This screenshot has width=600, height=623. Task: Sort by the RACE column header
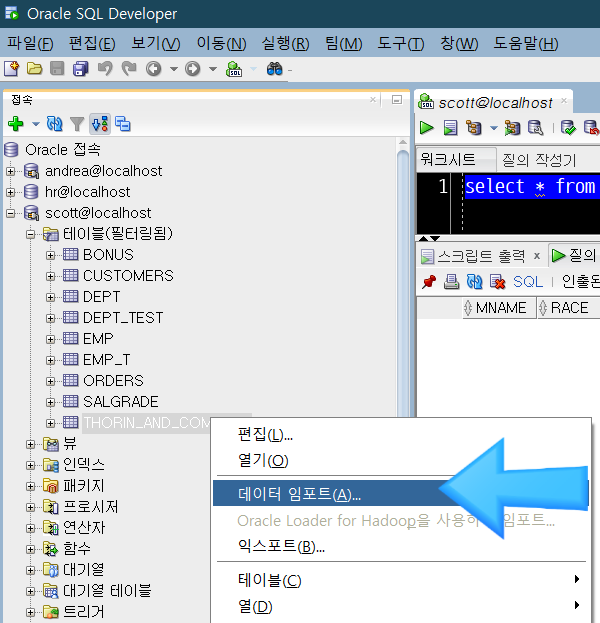pyautogui.click(x=569, y=308)
